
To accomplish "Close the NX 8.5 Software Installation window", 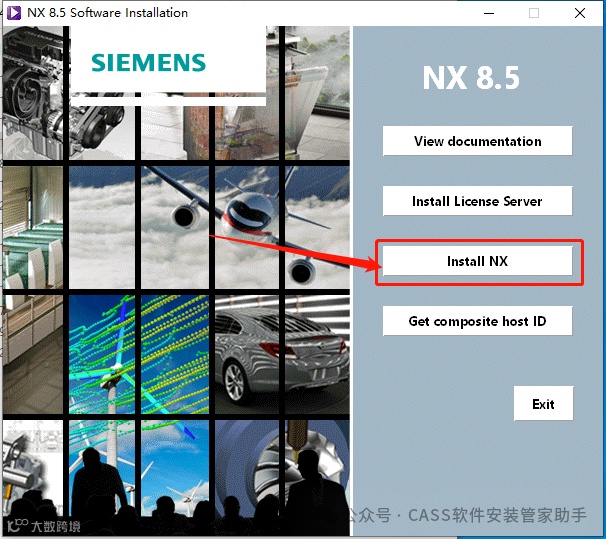I will 580,13.
